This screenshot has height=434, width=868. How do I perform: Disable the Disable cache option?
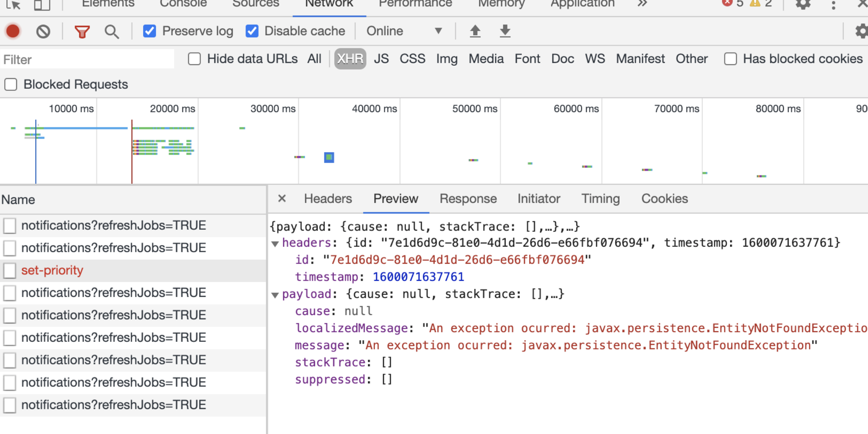pyautogui.click(x=252, y=31)
